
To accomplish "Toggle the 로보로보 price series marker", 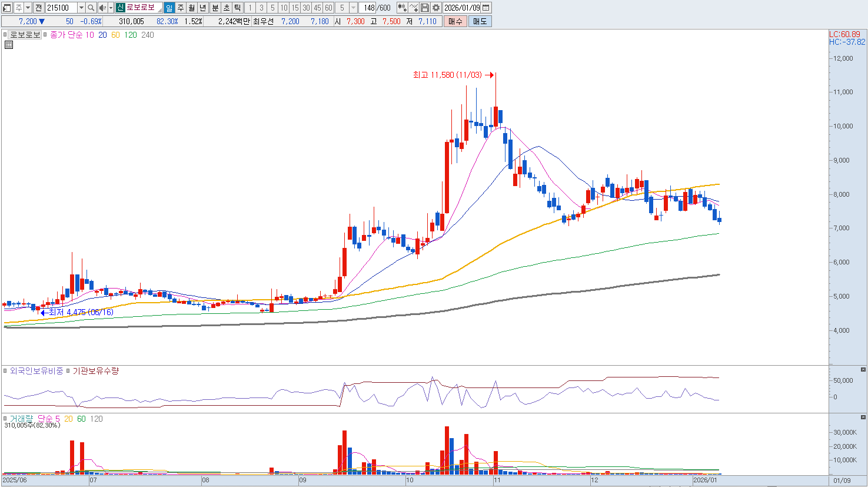I will point(5,35).
